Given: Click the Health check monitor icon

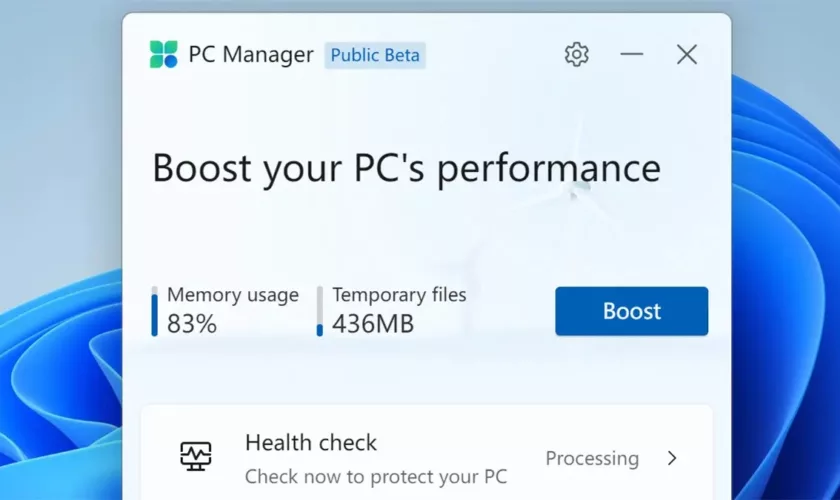Looking at the screenshot, I should 196,457.
